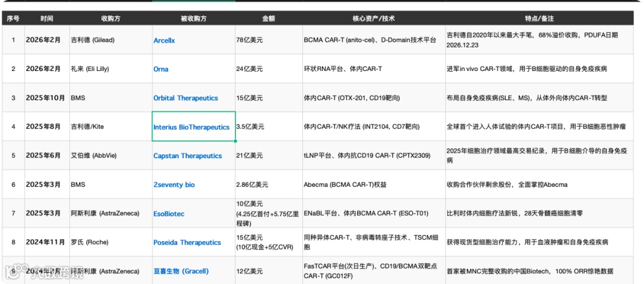
Task: Click the Capstan Therapeutics link
Action: (187, 156)
